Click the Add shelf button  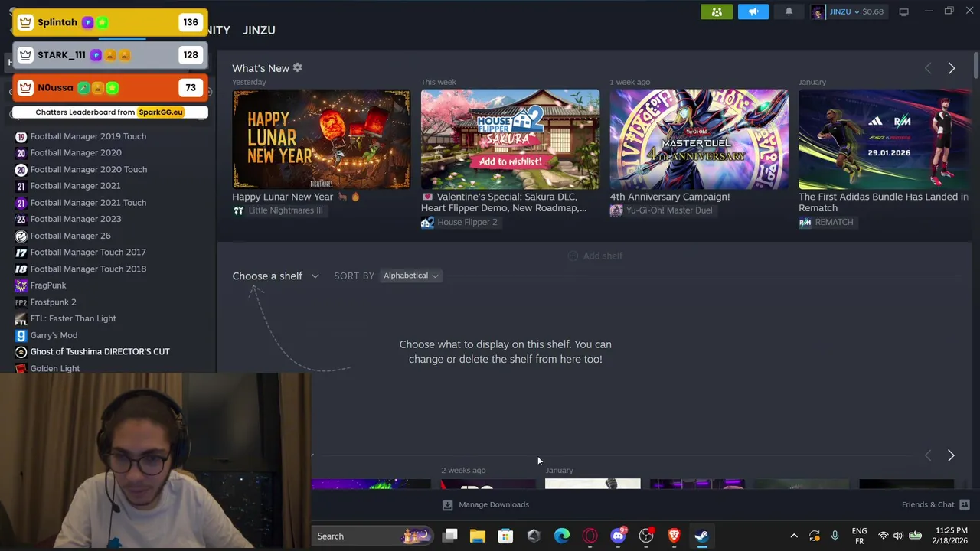point(595,256)
